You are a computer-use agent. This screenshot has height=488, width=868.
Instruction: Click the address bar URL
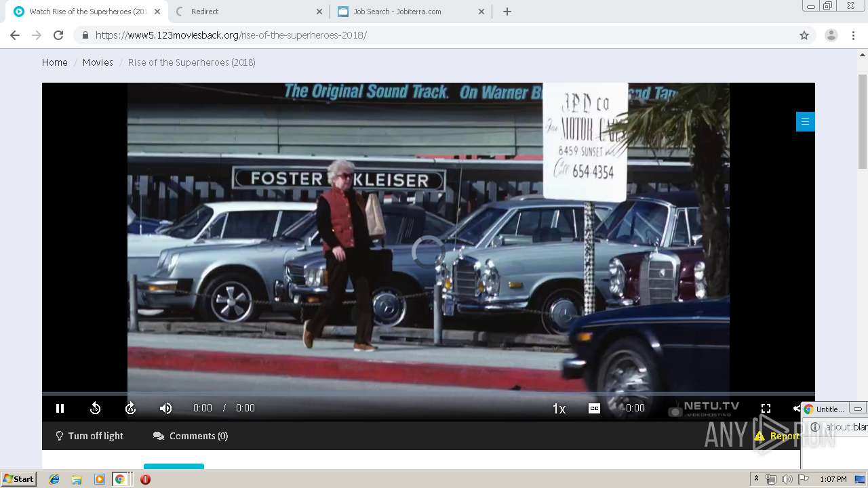pyautogui.click(x=231, y=35)
